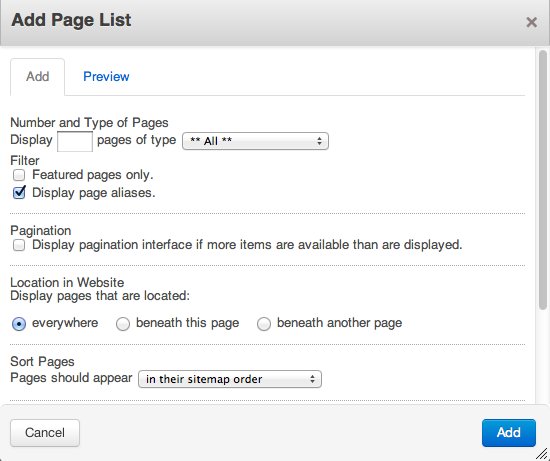This screenshot has width=550, height=461.
Task: Click the dialog resize grip corner icon
Action: click(x=542, y=454)
